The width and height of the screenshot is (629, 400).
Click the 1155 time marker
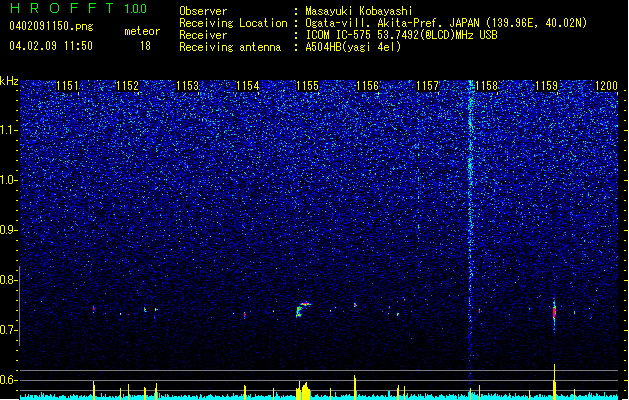(307, 86)
